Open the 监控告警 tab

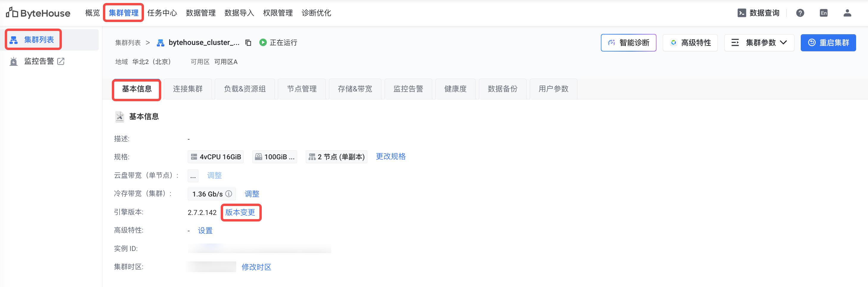[x=408, y=89]
